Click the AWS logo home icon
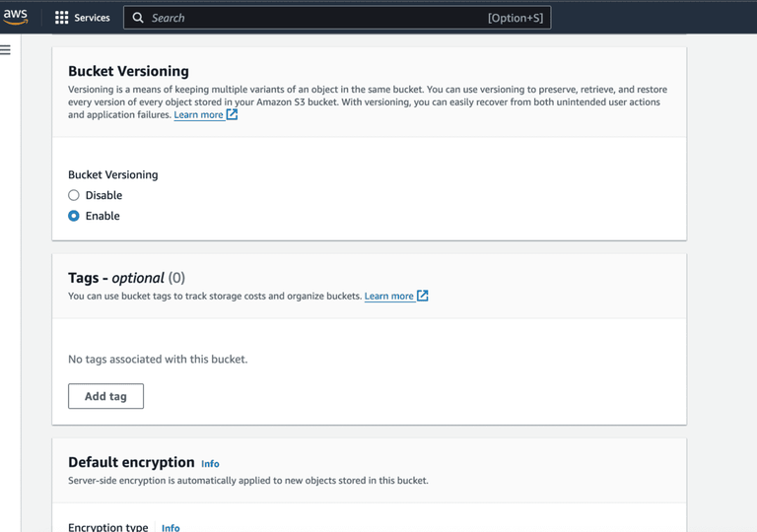Image resolution: width=757 pixels, height=532 pixels. [x=16, y=17]
